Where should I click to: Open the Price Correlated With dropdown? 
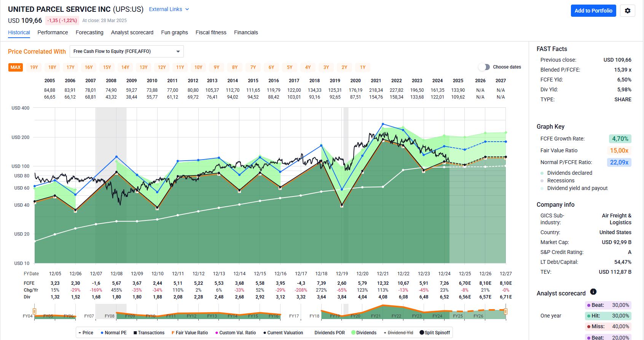point(126,51)
